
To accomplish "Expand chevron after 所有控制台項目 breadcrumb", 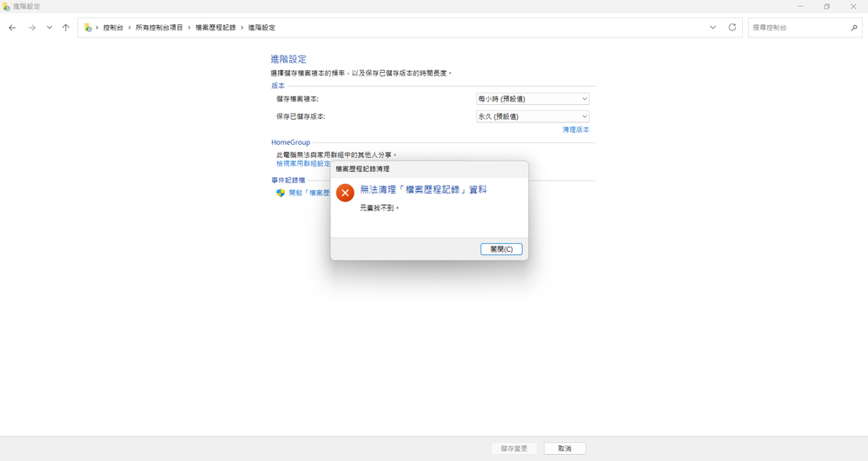I will coord(189,28).
